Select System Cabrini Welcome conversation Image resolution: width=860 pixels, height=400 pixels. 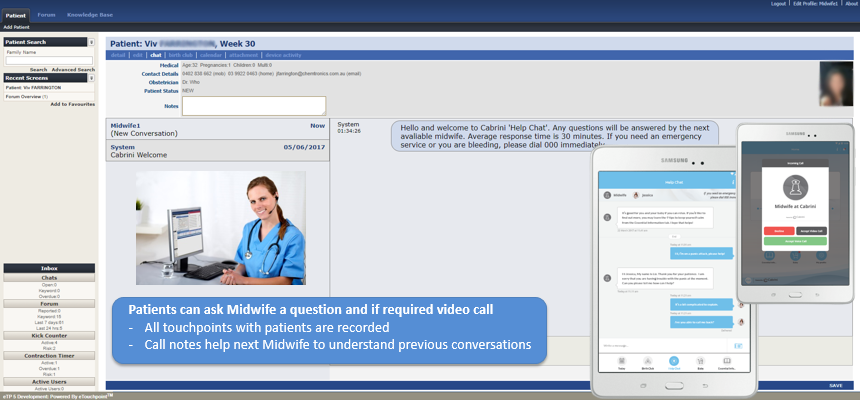click(x=218, y=151)
